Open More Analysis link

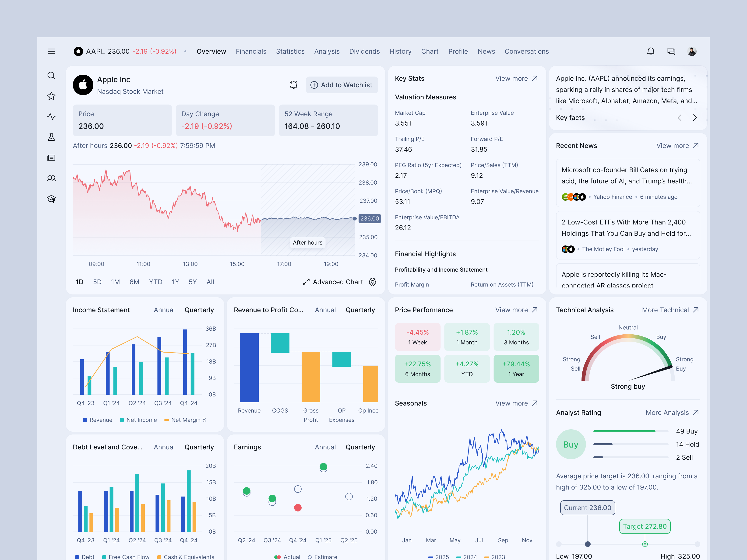tap(672, 413)
